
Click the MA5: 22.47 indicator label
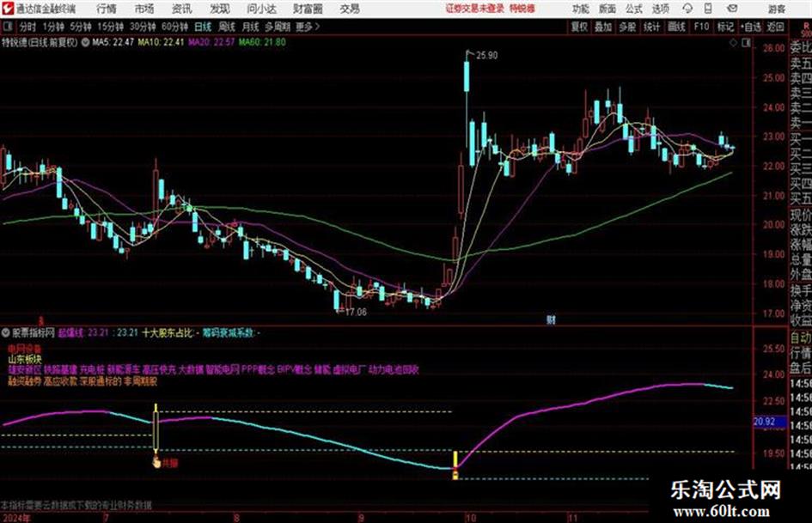click(113, 42)
